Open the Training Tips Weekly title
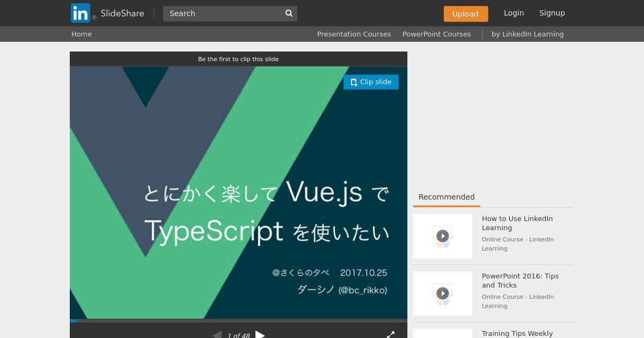This screenshot has height=338, width=644. [x=517, y=333]
